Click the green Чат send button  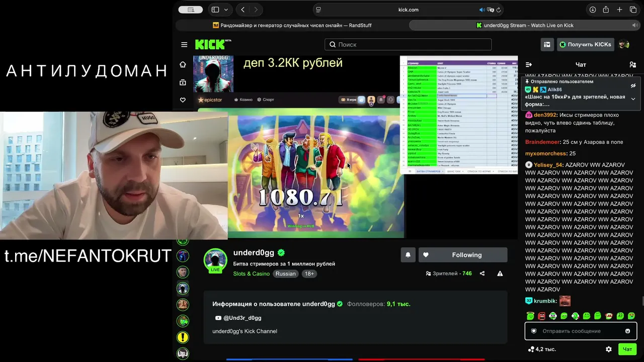(x=627, y=349)
